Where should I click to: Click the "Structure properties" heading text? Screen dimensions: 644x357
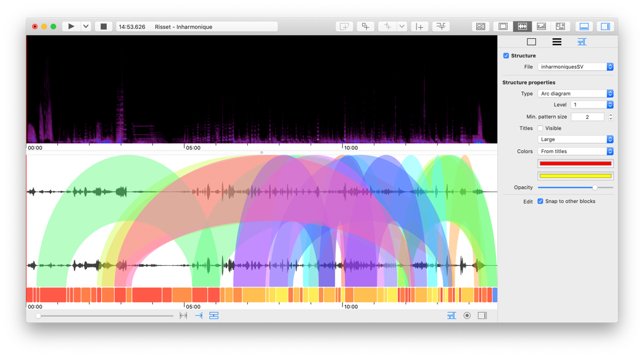[x=529, y=83]
